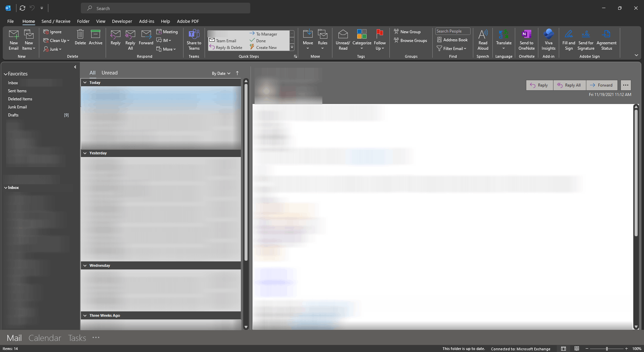Archive the selected email
This screenshot has width=644, height=352.
click(96, 37)
